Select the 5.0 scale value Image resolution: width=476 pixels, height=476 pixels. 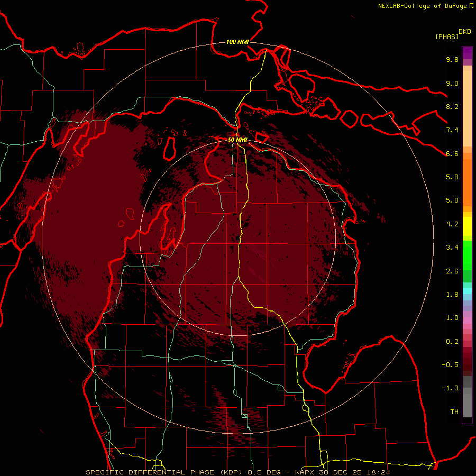point(452,200)
